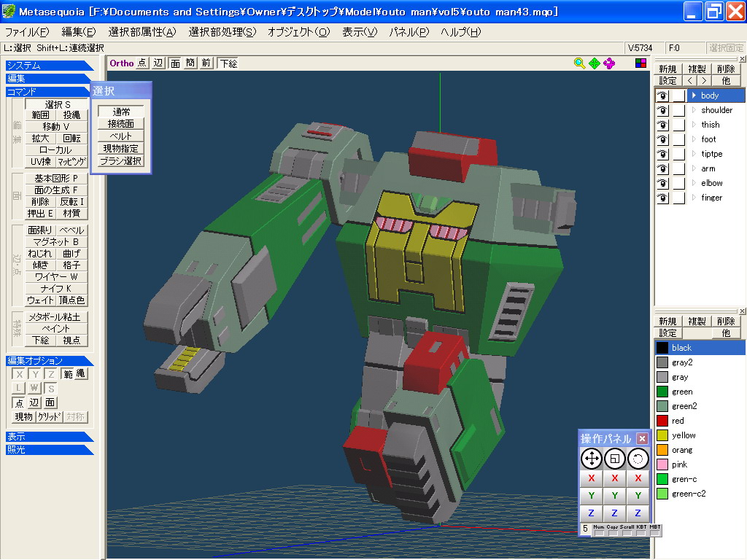This screenshot has width=747, height=560.
Task: Click the right arrow button in object panel
Action: pyautogui.click(x=704, y=80)
